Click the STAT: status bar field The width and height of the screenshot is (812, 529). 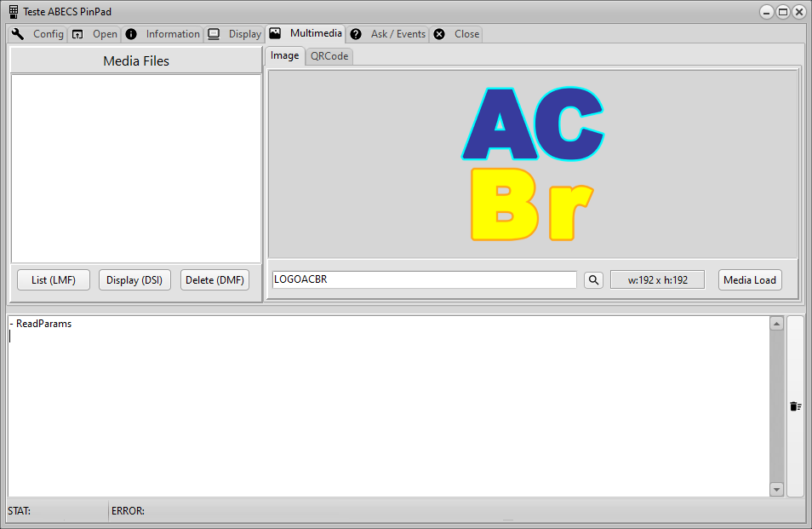click(57, 511)
